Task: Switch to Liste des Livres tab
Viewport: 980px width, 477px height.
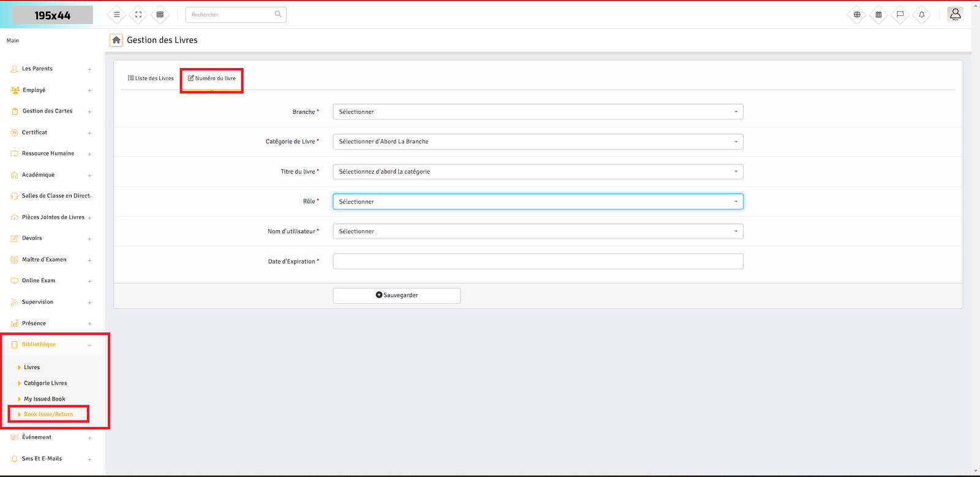Action: coord(151,78)
